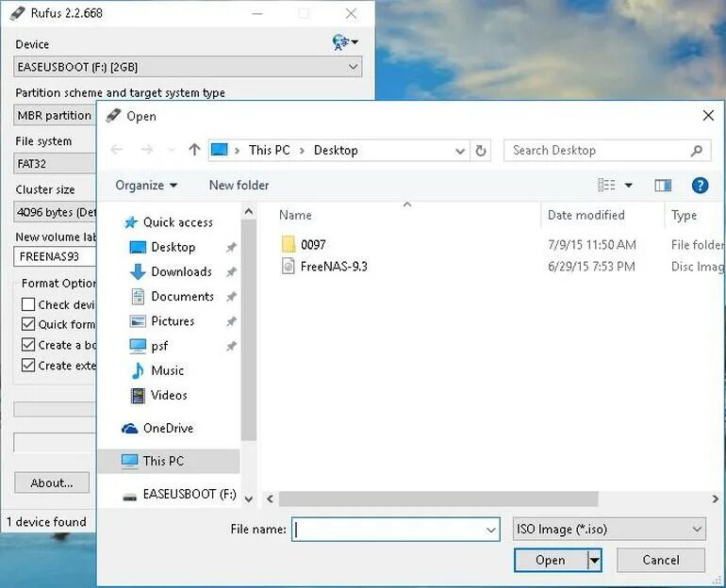Open the Organize menu
Image resolution: width=726 pixels, height=588 pixels.
[146, 186]
